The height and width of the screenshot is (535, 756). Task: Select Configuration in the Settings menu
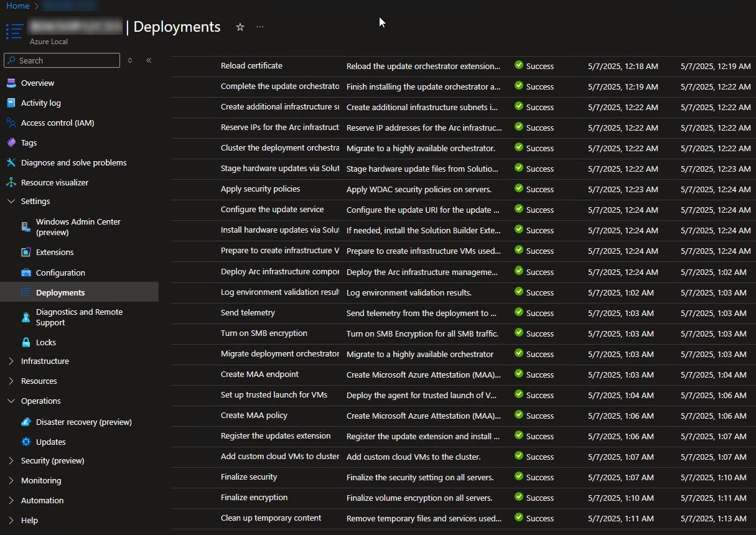pos(60,272)
